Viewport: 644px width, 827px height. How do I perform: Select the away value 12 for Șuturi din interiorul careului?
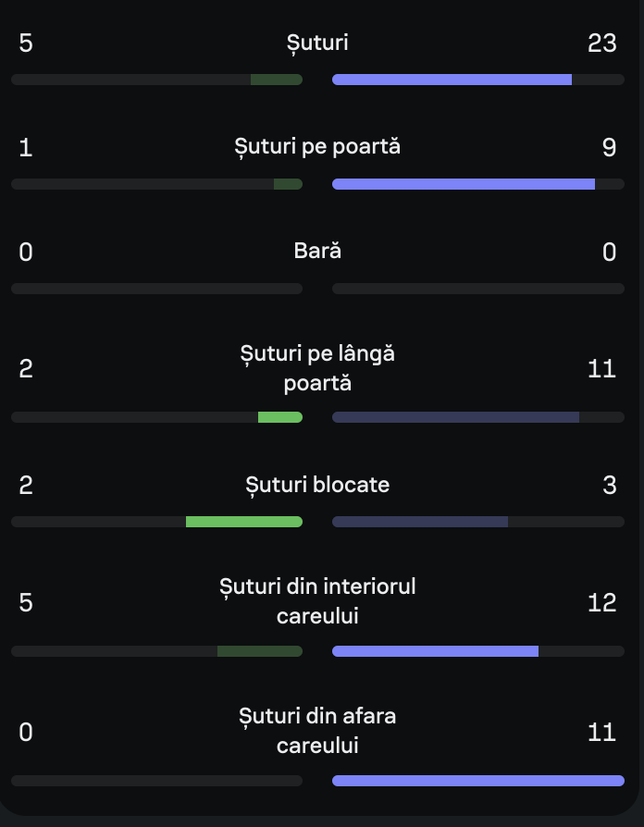[x=601, y=602]
